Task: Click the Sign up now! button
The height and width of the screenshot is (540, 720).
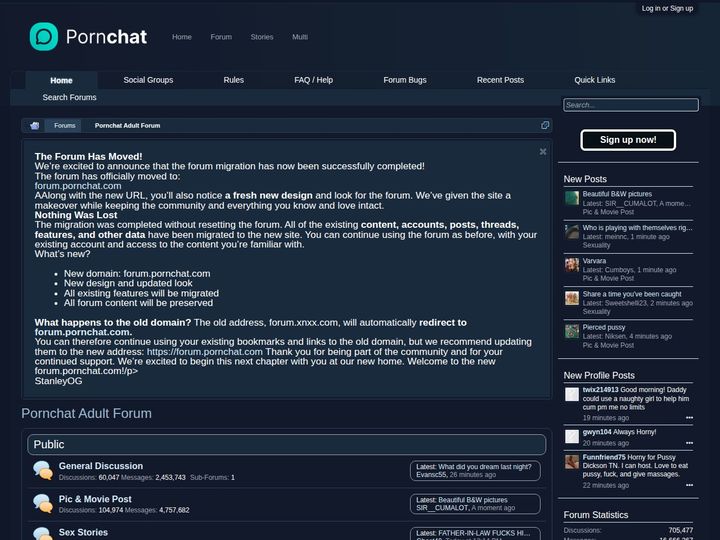Action: [x=628, y=140]
